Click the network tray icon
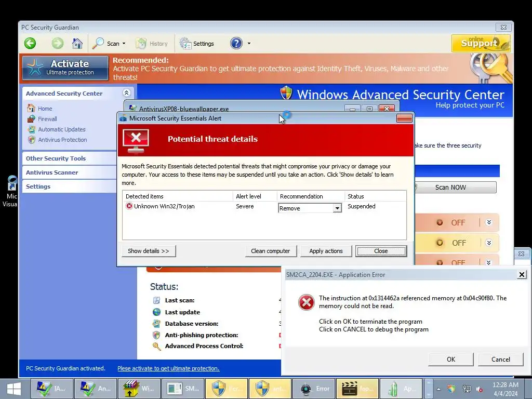 click(467, 389)
